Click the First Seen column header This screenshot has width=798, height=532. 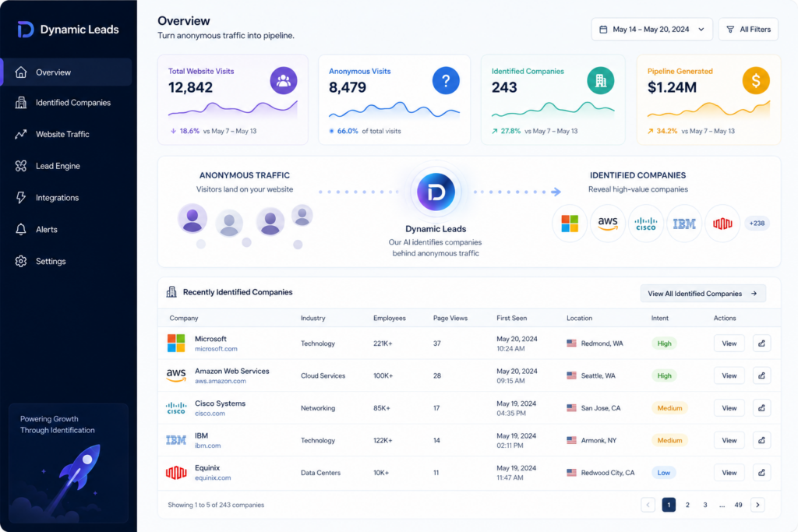[511, 319]
